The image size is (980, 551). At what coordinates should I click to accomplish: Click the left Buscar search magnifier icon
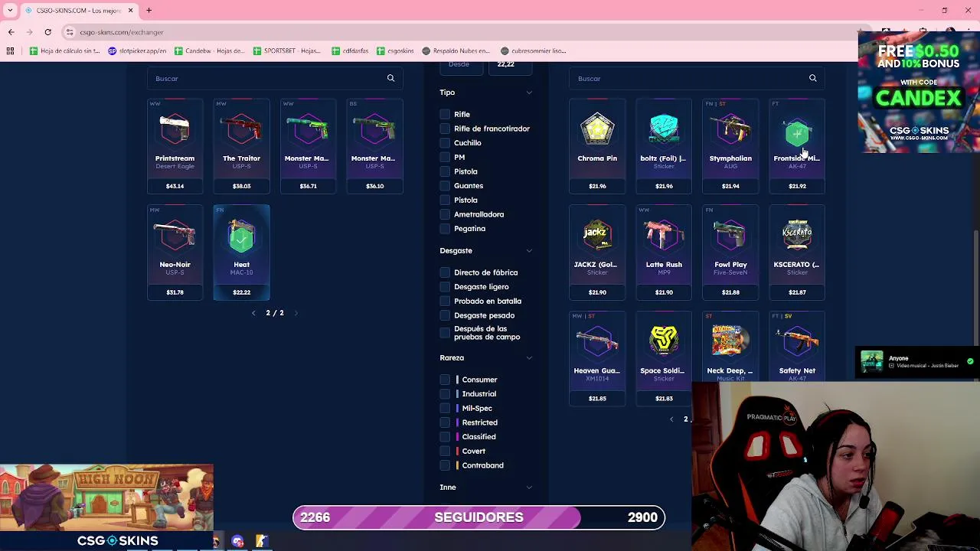(x=390, y=78)
